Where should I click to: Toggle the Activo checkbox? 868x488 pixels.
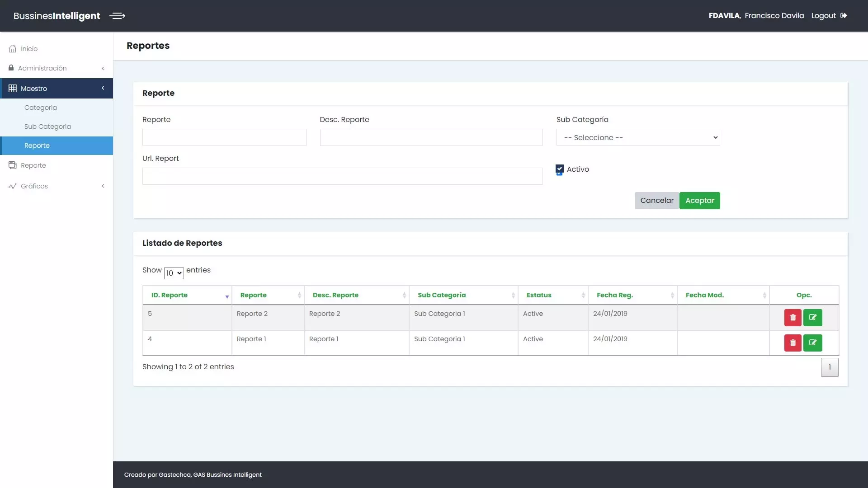[x=560, y=169]
